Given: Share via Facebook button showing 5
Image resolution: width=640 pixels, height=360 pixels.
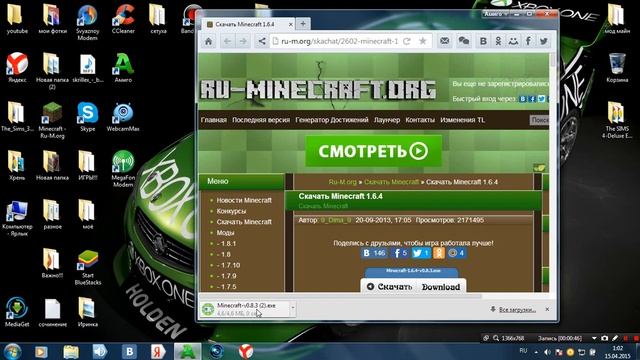Looking at the screenshot, I should 400,253.
